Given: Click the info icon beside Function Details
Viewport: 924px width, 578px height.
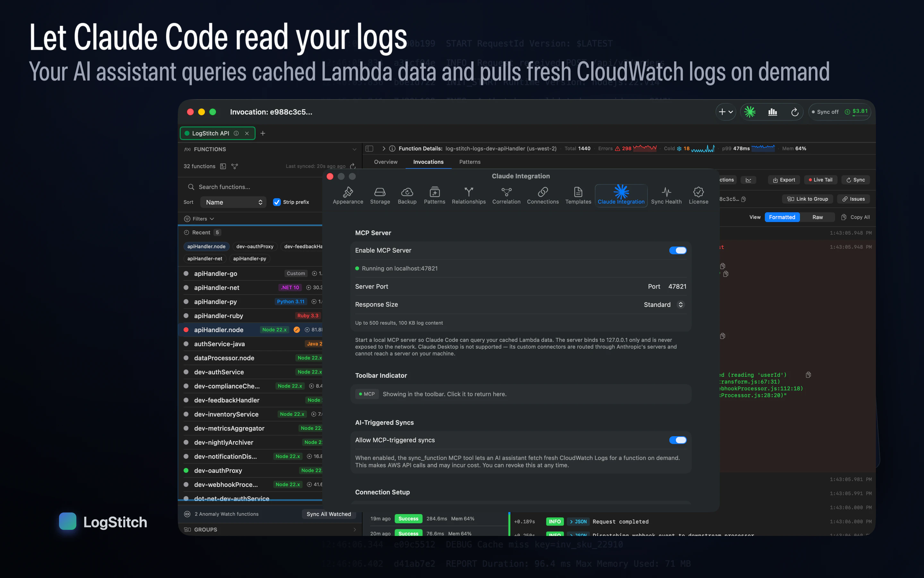Looking at the screenshot, I should [x=392, y=148].
